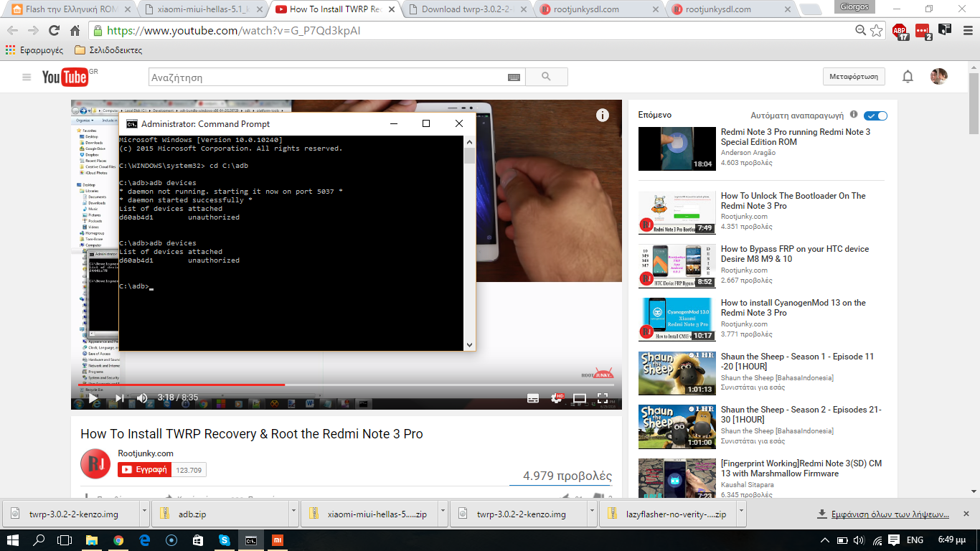Seek on the video progress bar

347,385
